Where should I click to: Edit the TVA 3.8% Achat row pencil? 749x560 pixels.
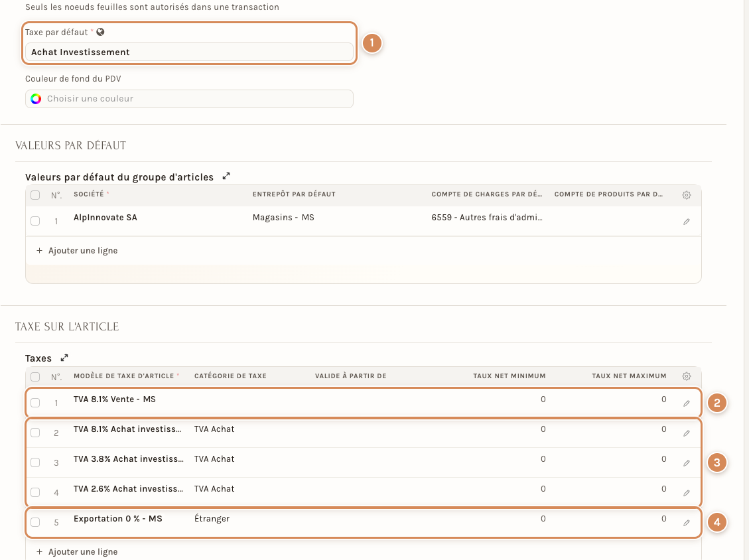pyautogui.click(x=687, y=464)
